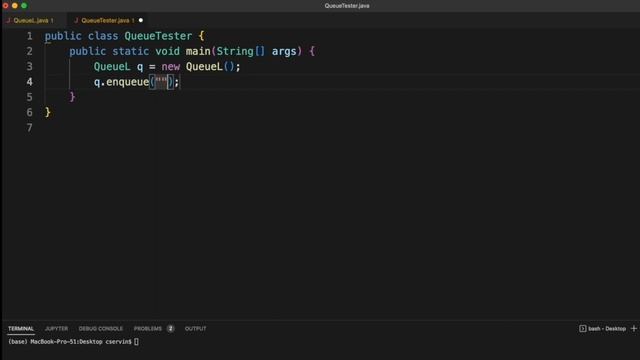Click the problems count badge 2
The width and height of the screenshot is (640, 360).
171,329
